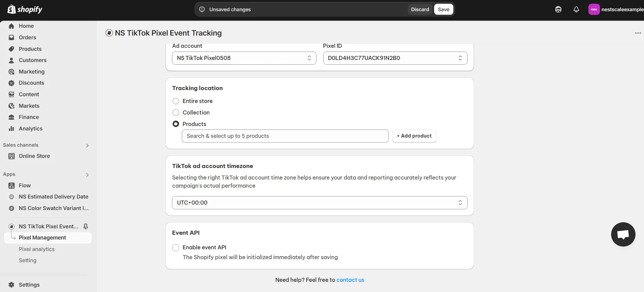Open the Setting submenu item
Image resolution: width=644 pixels, height=292 pixels.
(27, 260)
